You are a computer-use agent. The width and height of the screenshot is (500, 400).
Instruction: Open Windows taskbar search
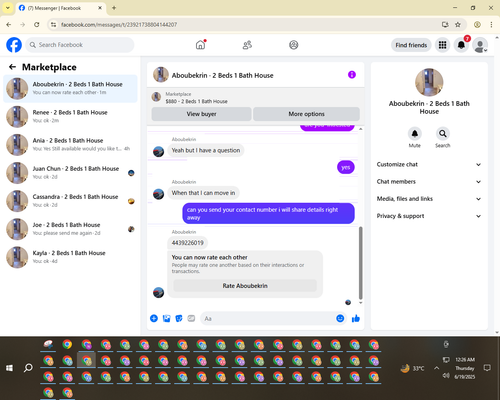[x=28, y=368]
